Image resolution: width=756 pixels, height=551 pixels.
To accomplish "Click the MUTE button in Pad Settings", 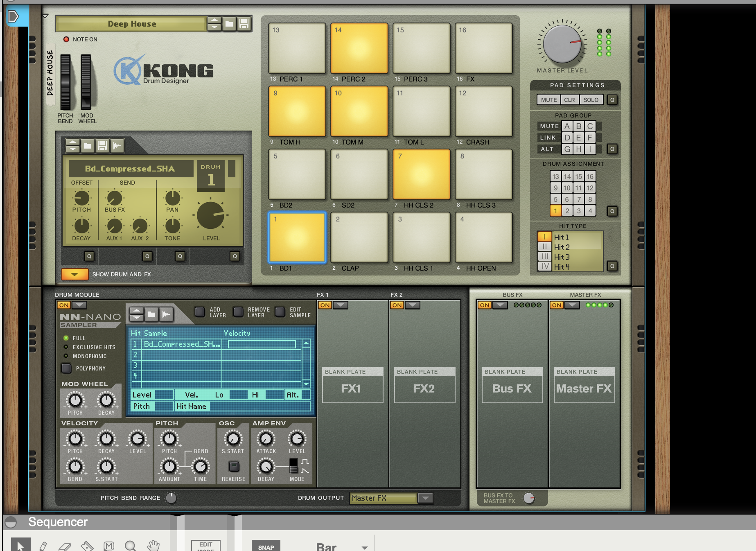I will [548, 100].
